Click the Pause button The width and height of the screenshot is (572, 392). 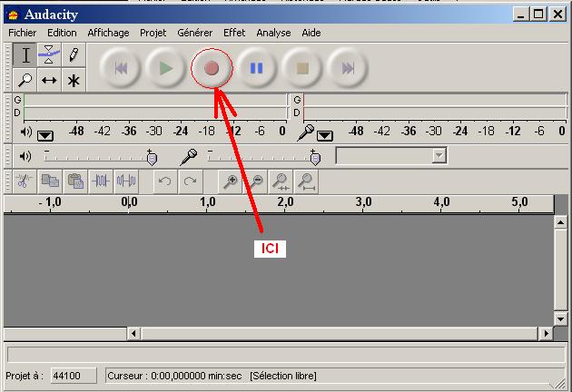pos(257,68)
